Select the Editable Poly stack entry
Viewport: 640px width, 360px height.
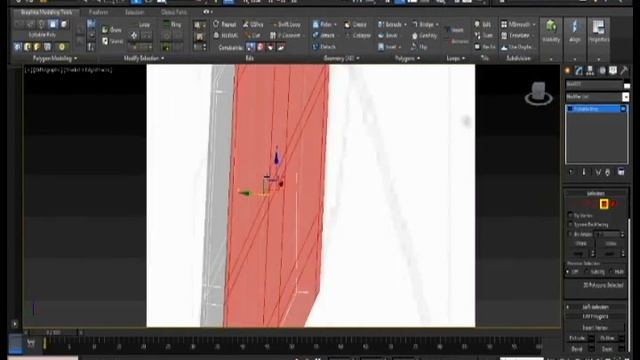point(596,109)
